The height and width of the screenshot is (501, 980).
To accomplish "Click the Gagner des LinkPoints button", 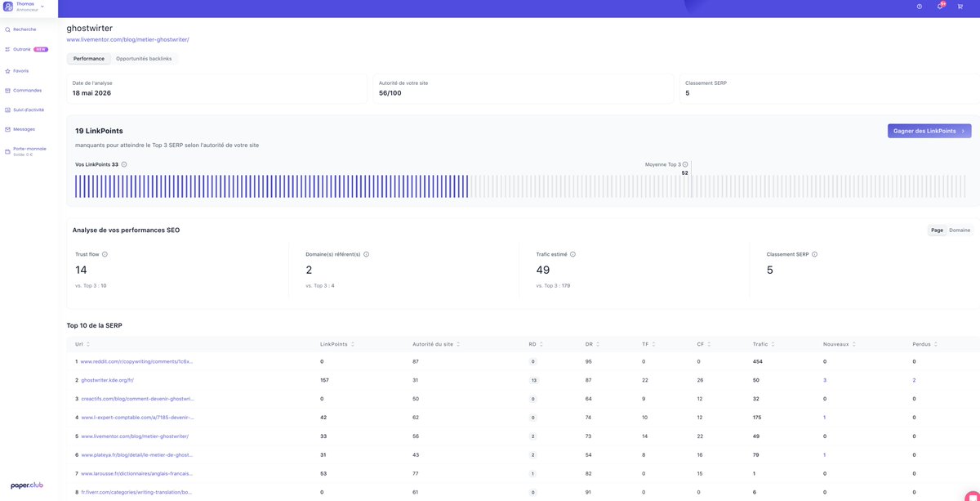I will tap(929, 131).
